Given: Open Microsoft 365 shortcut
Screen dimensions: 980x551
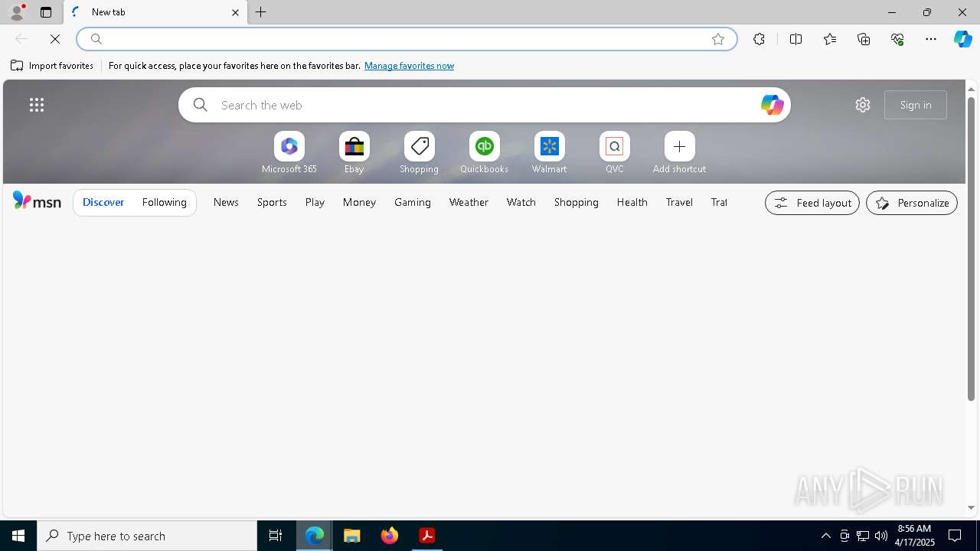Looking at the screenshot, I should (289, 153).
